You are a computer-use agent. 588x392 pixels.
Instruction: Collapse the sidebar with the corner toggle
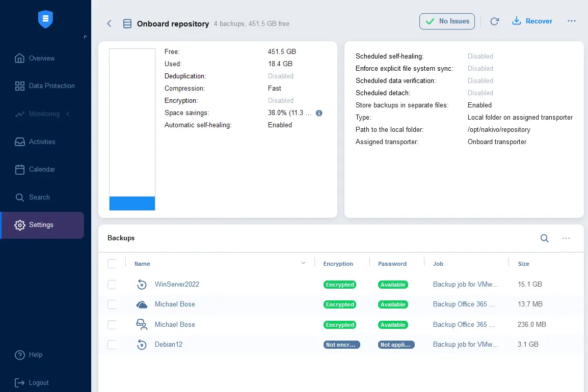click(x=86, y=37)
